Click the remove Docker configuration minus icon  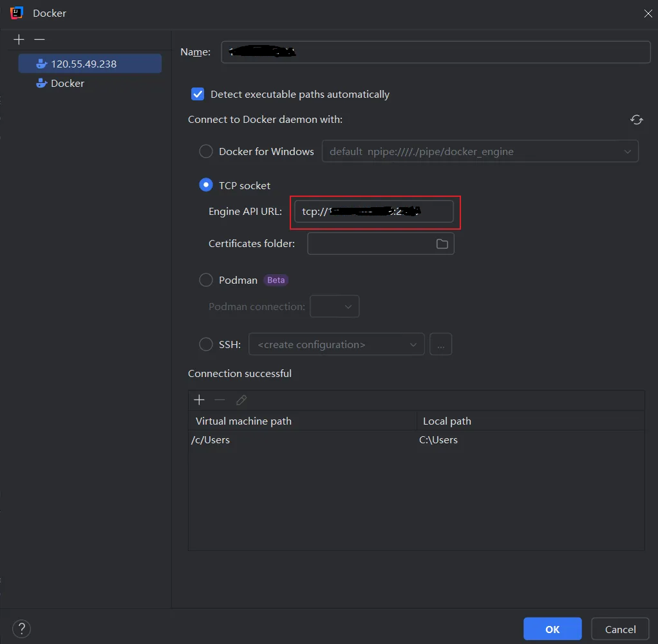(39, 40)
